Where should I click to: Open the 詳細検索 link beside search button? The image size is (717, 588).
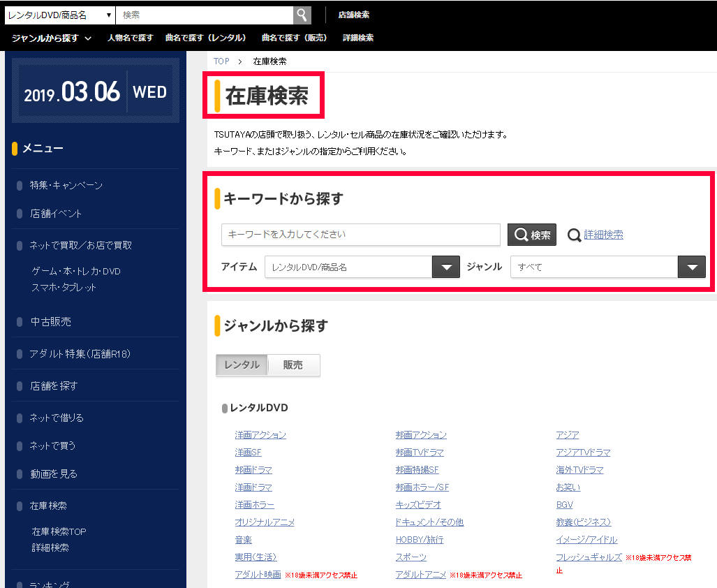pos(603,235)
